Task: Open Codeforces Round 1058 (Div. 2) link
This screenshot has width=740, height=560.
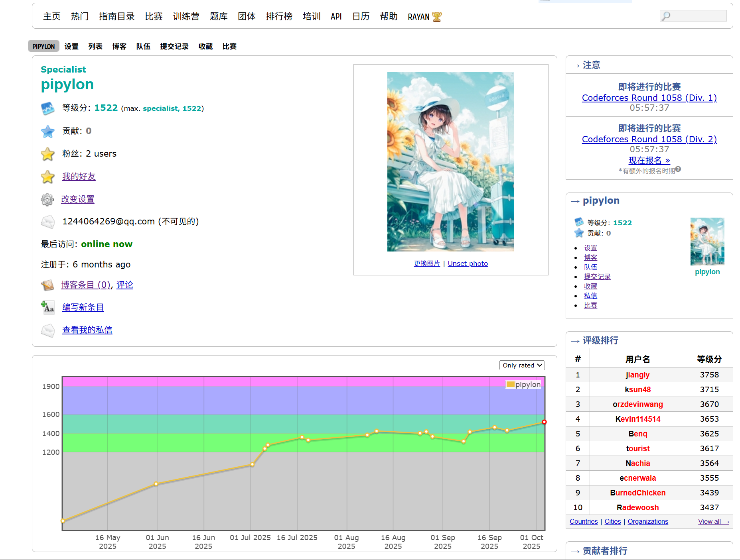Action: click(649, 139)
